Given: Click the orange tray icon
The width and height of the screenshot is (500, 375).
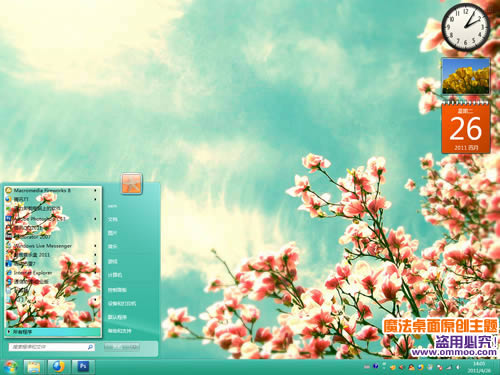Looking at the screenshot, I should coord(393,367).
